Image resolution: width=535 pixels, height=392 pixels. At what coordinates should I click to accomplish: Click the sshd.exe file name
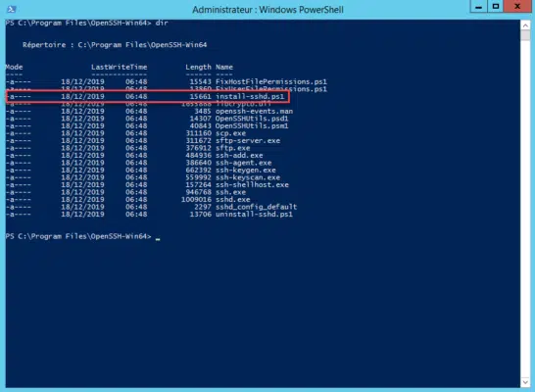point(232,200)
